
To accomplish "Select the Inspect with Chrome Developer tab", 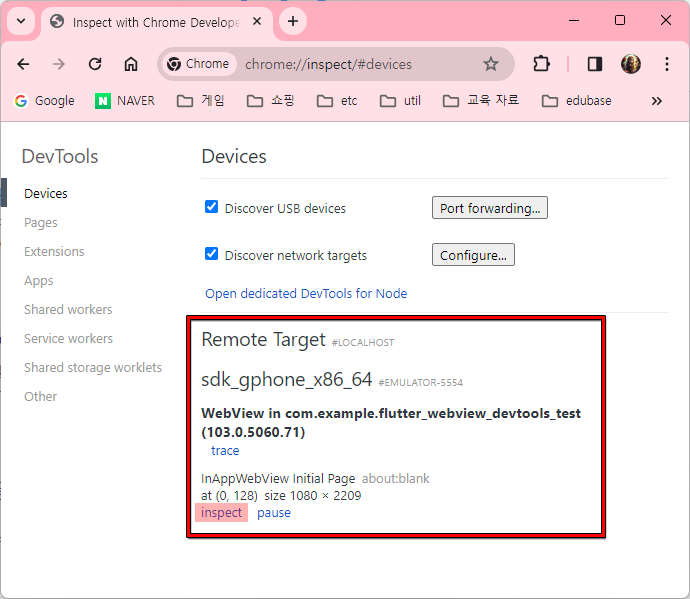I will tap(156, 22).
